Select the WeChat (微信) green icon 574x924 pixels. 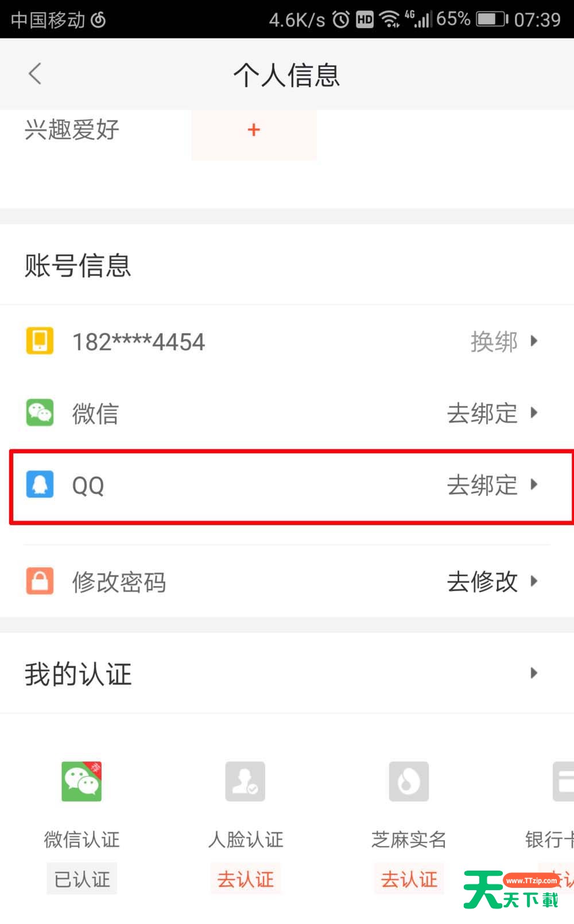tap(39, 413)
